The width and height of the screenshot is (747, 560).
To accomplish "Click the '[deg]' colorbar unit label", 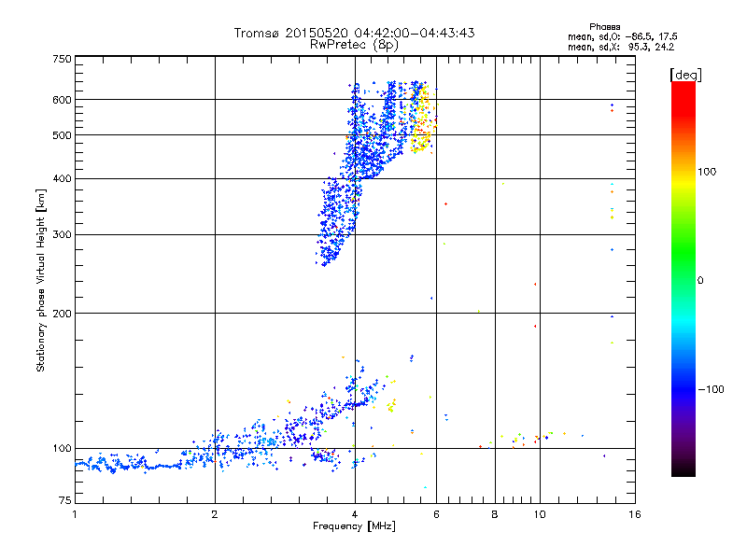I will (685, 75).
